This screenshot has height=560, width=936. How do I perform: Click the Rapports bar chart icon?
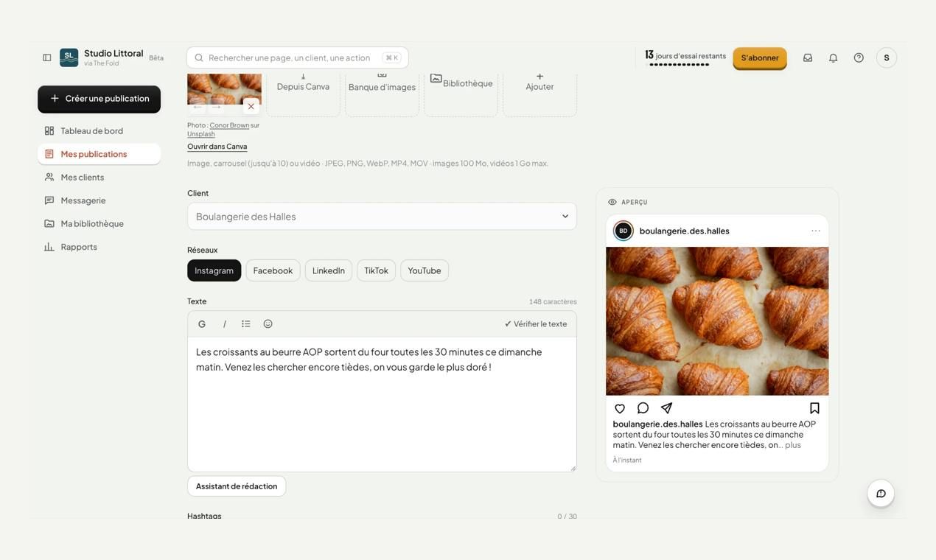pos(49,247)
